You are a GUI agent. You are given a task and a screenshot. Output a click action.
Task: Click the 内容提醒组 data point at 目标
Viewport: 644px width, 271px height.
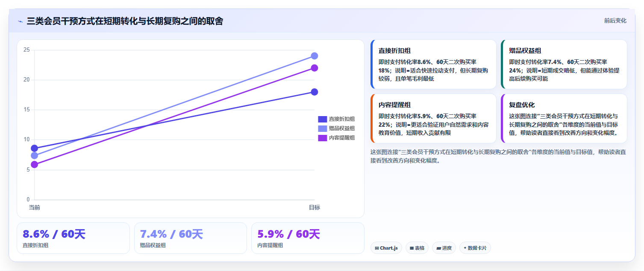point(314,68)
